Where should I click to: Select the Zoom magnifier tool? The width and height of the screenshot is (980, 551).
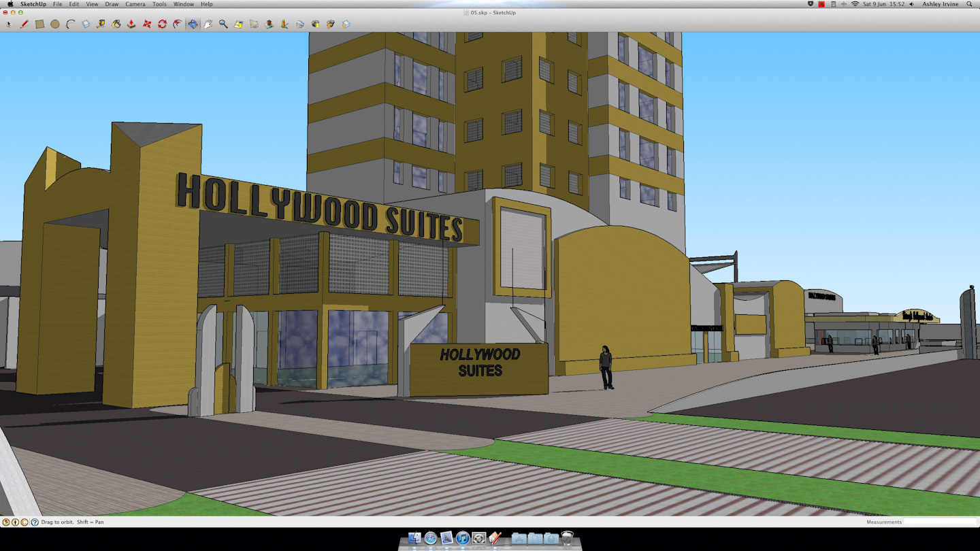click(223, 24)
